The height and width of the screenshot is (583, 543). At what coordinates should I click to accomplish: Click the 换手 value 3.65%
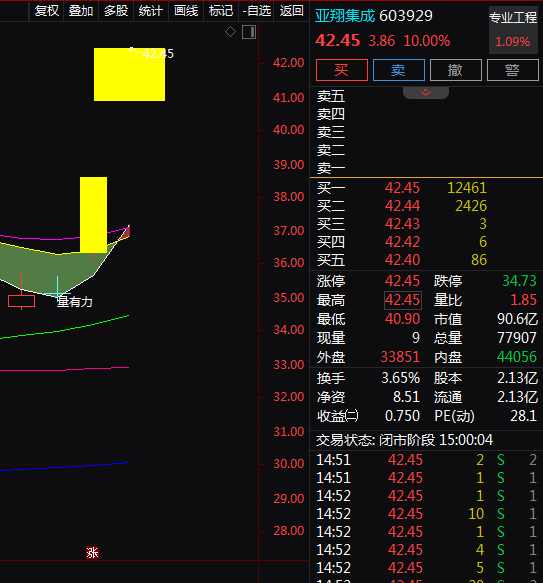point(401,378)
